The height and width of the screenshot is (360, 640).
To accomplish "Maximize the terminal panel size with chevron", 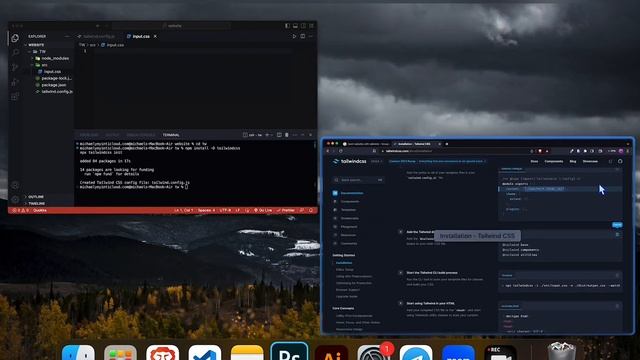I will (x=302, y=135).
